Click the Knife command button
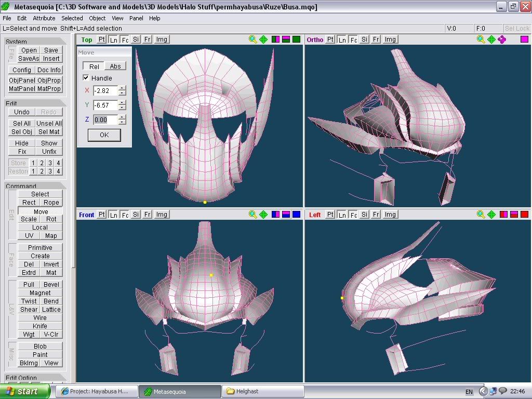Image resolution: width=532 pixels, height=399 pixels. [40, 326]
